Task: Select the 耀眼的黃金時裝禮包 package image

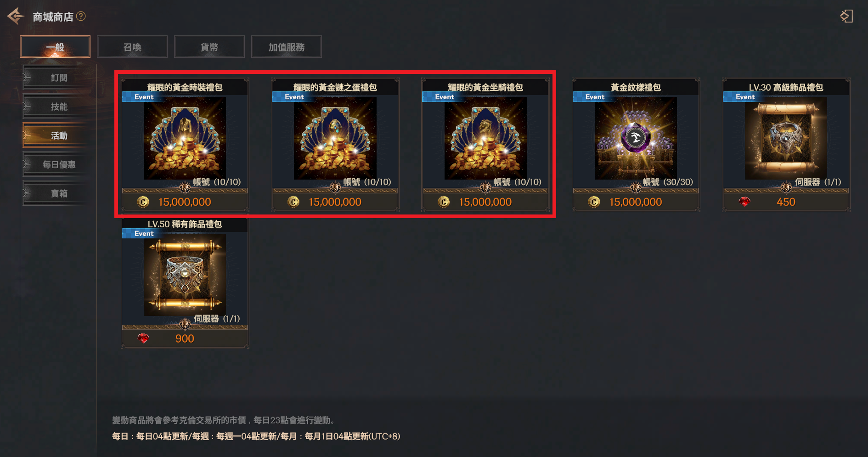Action: [x=185, y=138]
